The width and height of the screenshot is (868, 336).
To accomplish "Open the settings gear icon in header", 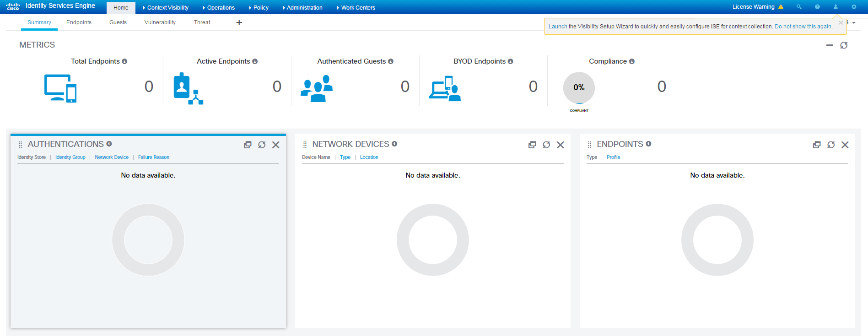I will [x=854, y=7].
